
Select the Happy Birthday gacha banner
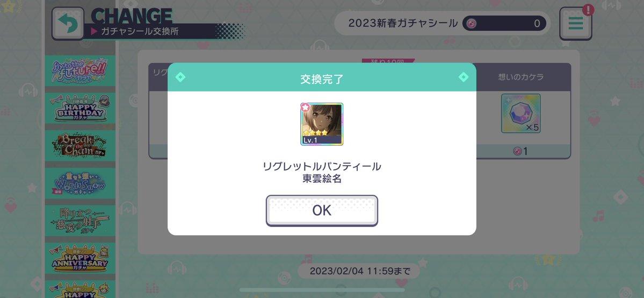(x=79, y=108)
